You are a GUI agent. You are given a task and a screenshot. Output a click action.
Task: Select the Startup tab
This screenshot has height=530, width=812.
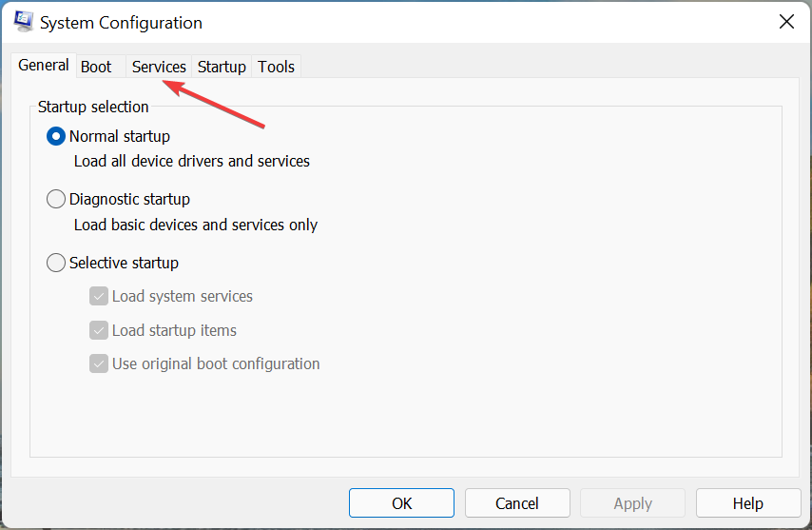(222, 67)
